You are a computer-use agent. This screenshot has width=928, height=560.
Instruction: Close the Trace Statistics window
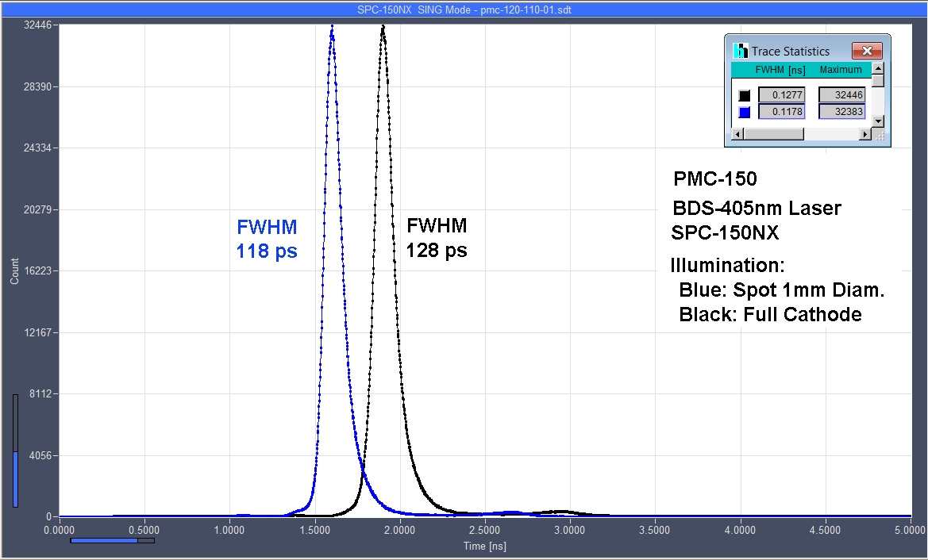pyautogui.click(x=866, y=51)
